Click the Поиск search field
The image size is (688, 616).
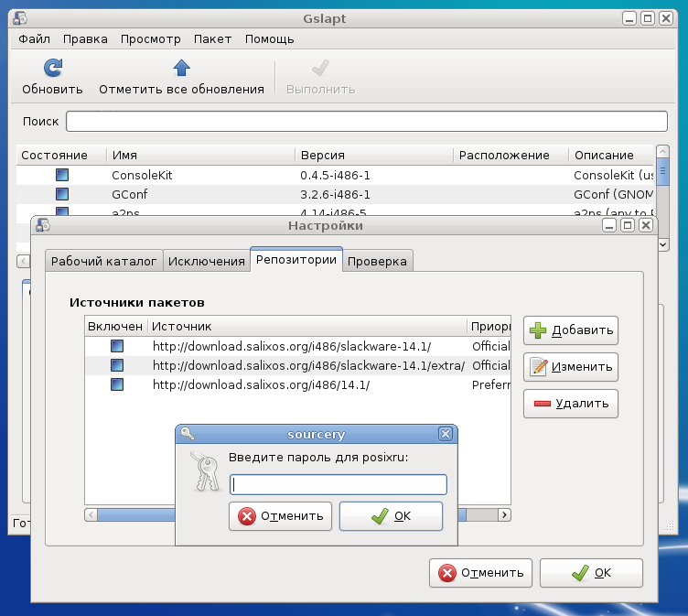(x=367, y=121)
